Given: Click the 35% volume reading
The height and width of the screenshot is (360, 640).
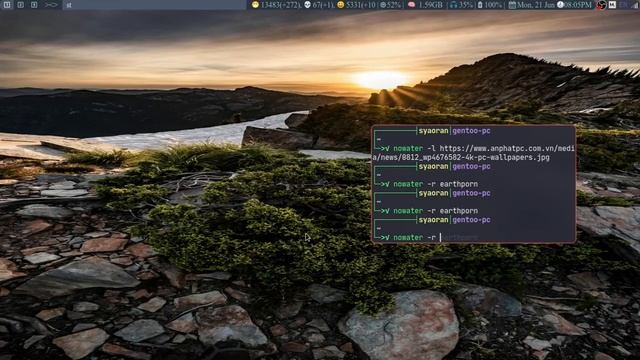Looking at the screenshot, I should [x=466, y=5].
